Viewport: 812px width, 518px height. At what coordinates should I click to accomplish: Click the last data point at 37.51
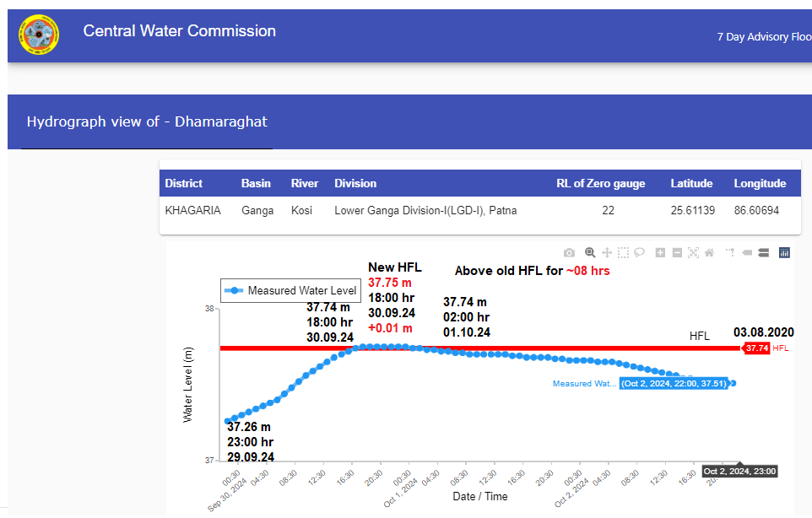click(733, 383)
